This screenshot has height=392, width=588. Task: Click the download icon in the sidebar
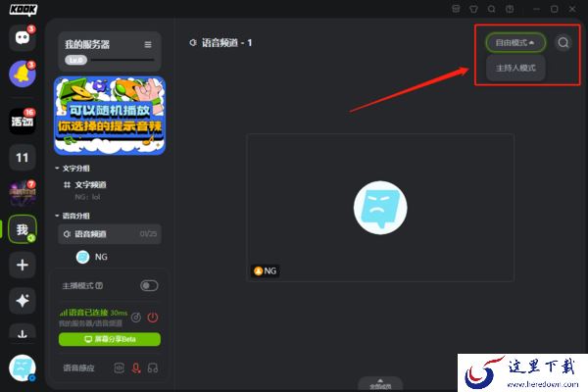(23, 332)
